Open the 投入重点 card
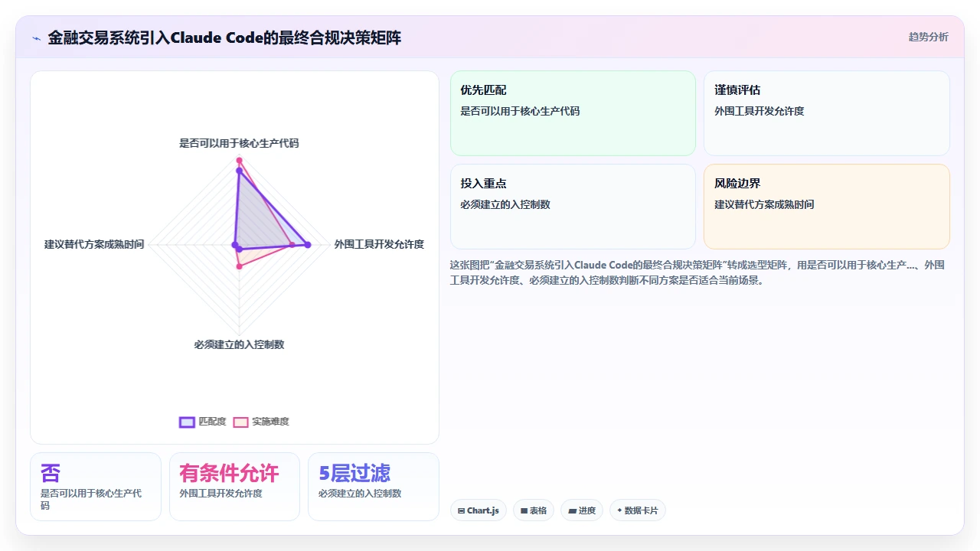This screenshot has height=551, width=980. coord(573,207)
